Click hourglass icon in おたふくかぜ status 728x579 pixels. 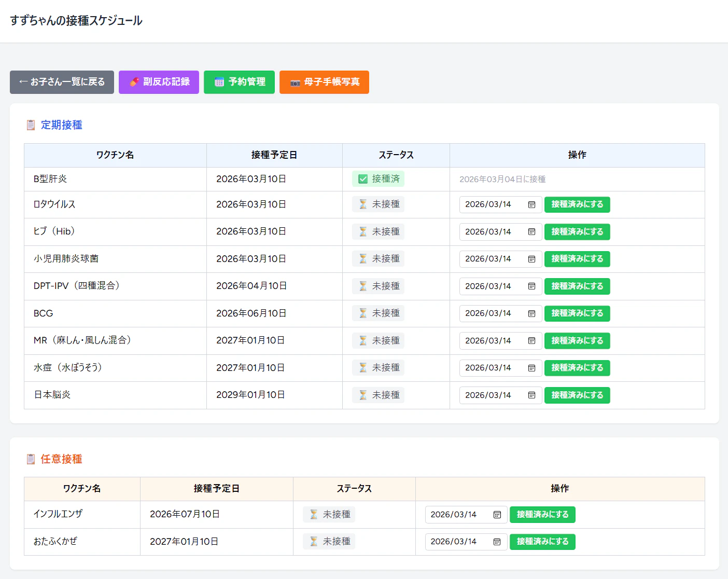pyautogui.click(x=314, y=542)
